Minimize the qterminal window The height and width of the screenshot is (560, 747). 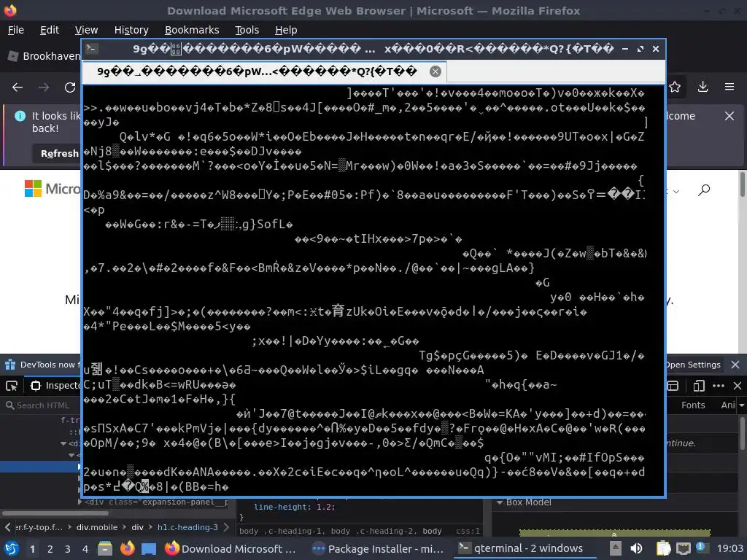(x=625, y=49)
